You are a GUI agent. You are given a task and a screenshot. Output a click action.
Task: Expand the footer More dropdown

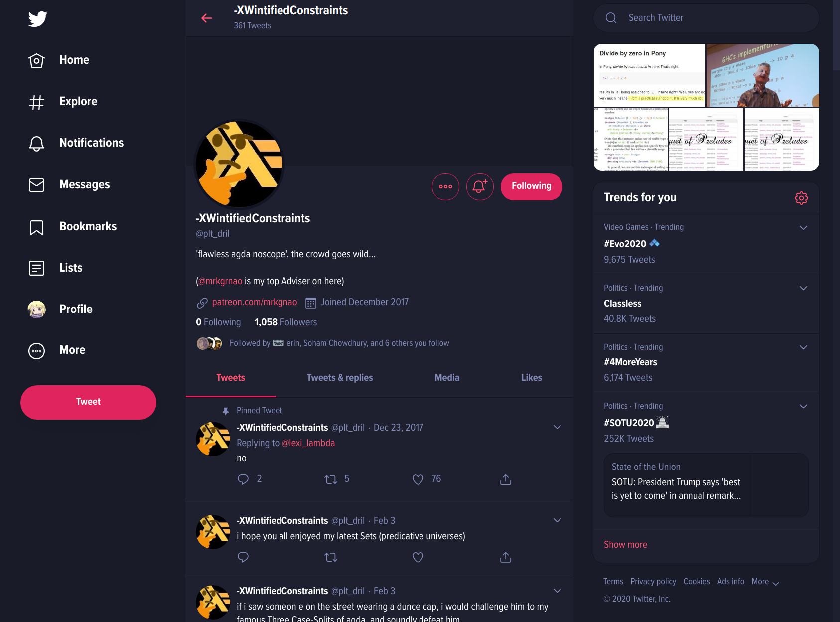tap(765, 582)
